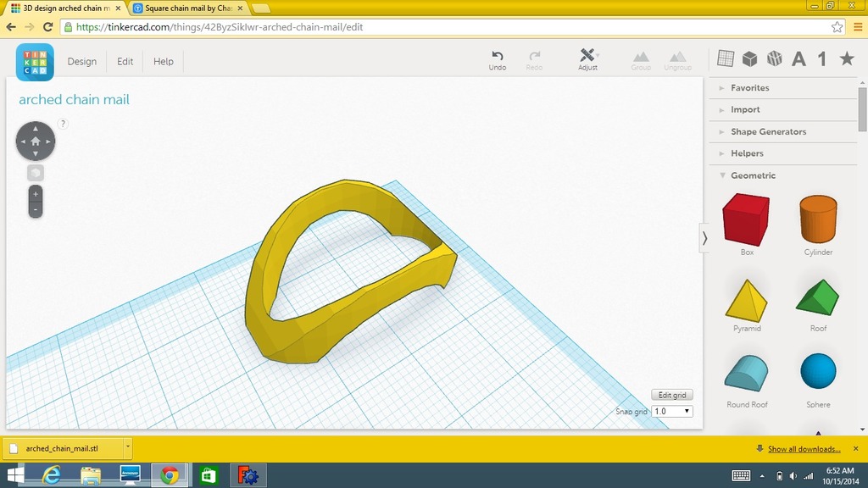This screenshot has height=488, width=868.
Task: Pick the orange Cylinder shape
Action: 818,219
